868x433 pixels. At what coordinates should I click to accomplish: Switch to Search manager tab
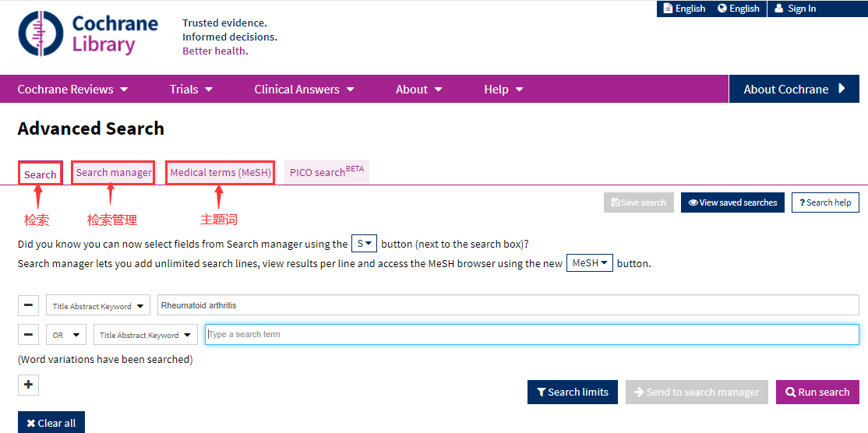point(114,173)
